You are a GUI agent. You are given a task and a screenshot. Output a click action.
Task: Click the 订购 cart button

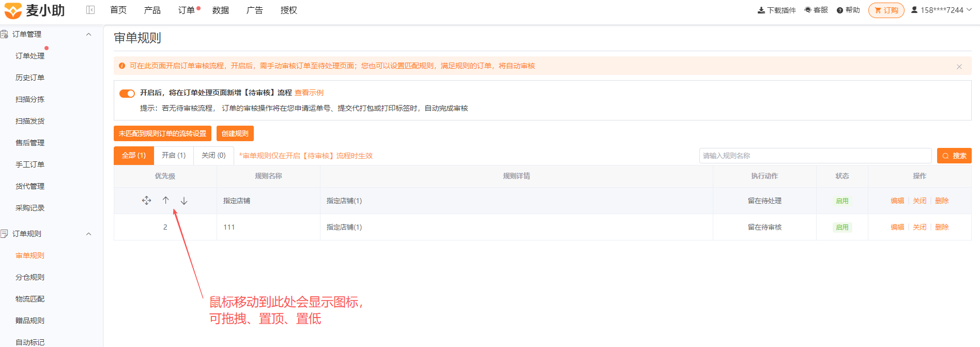(886, 10)
